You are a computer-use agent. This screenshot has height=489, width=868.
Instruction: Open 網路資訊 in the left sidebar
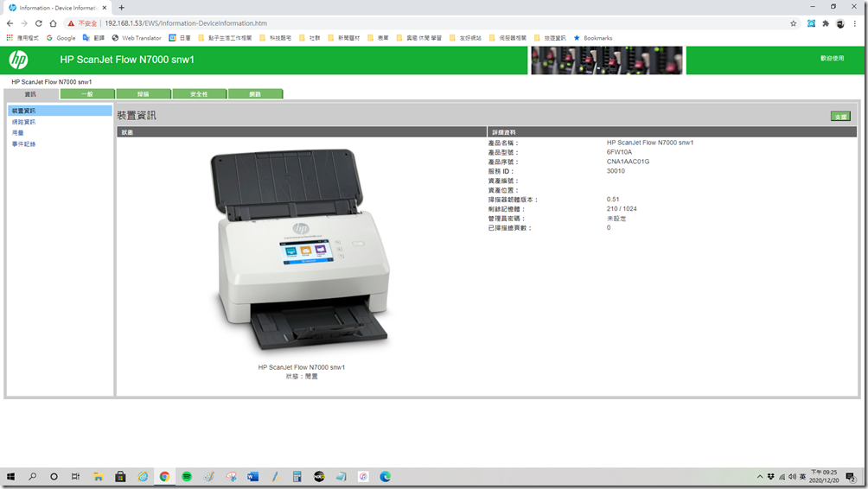pos(24,122)
